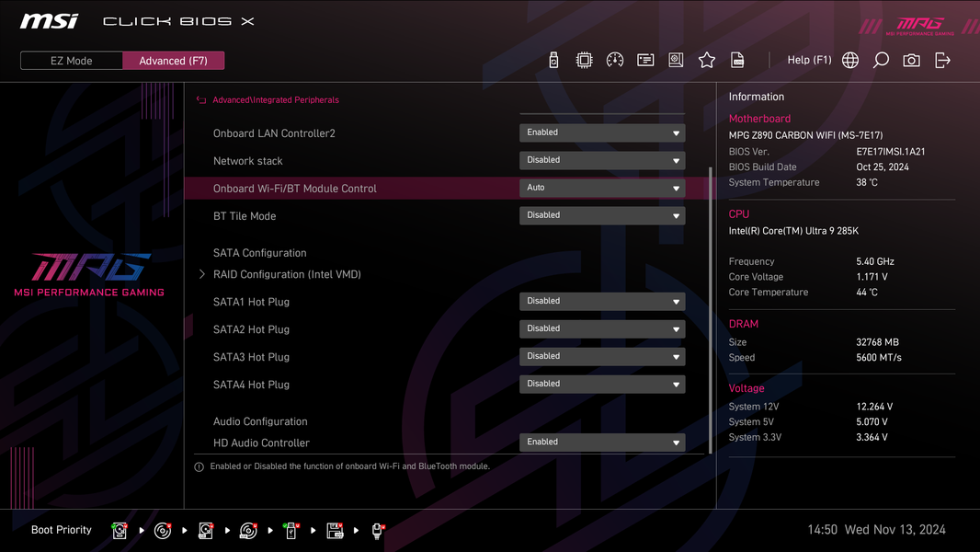
Task: Go back via Advanced\Integrated Peripherals breadcrumb
Action: click(x=276, y=100)
